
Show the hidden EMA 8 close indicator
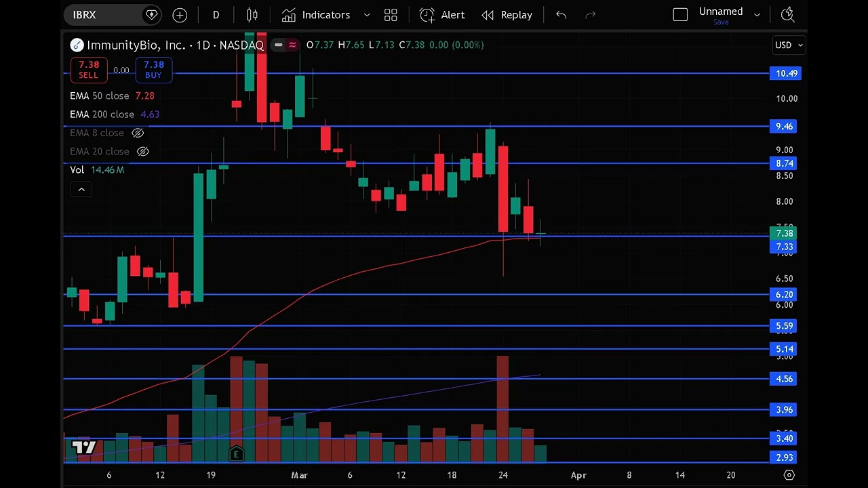click(138, 133)
